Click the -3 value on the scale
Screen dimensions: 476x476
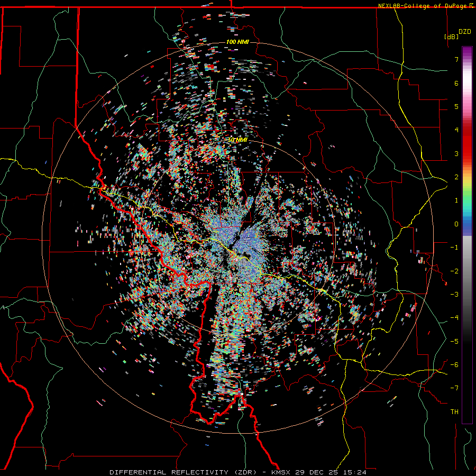[454, 295]
